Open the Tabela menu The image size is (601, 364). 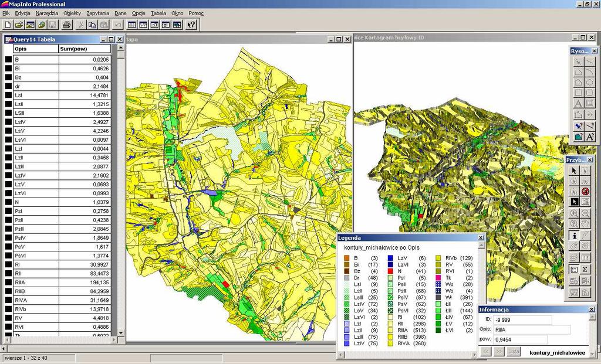[x=158, y=13]
